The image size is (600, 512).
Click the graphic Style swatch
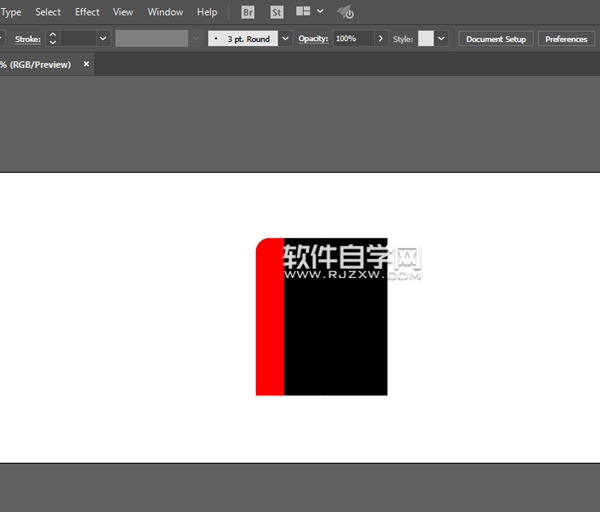pos(426,39)
